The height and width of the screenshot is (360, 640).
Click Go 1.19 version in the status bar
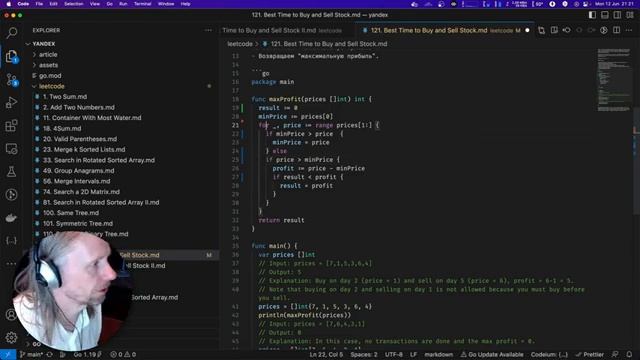click(87, 354)
